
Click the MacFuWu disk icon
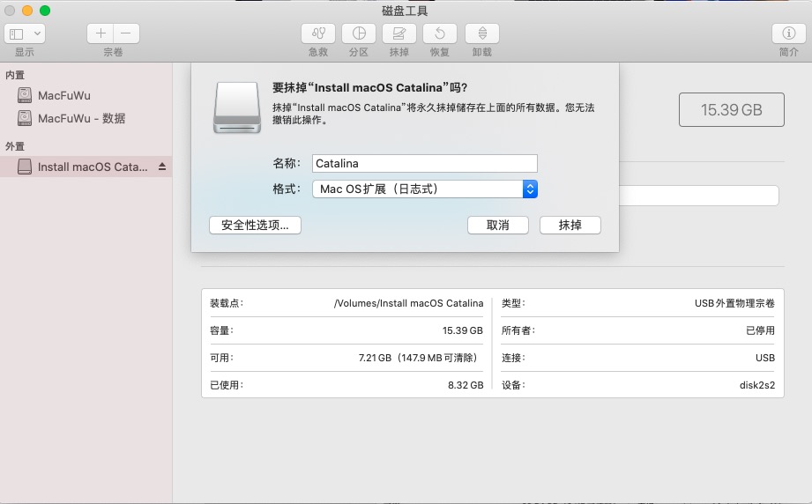pos(25,95)
